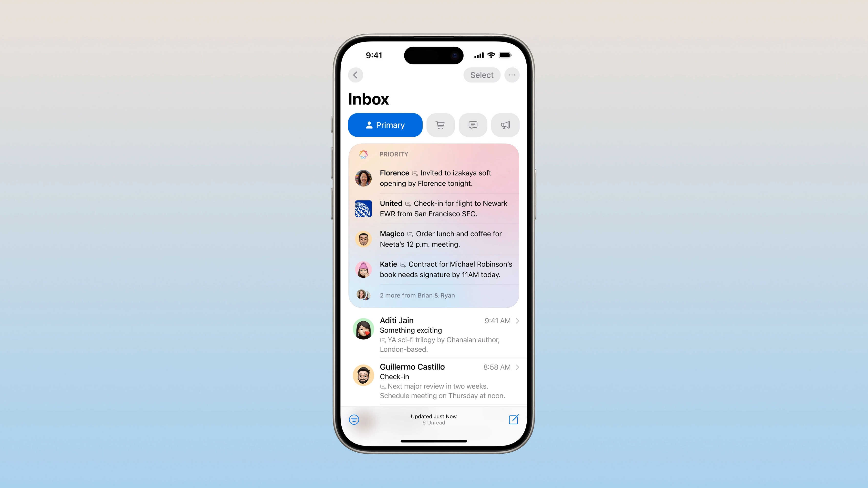Tap the overflow menu three-dots icon
This screenshot has width=868, height=488.
(512, 74)
